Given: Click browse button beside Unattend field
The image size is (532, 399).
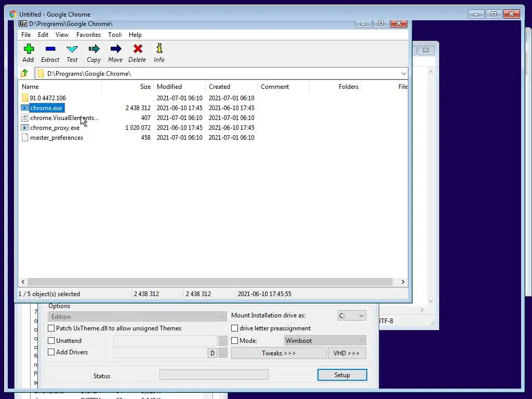Looking at the screenshot, I should click(222, 341).
